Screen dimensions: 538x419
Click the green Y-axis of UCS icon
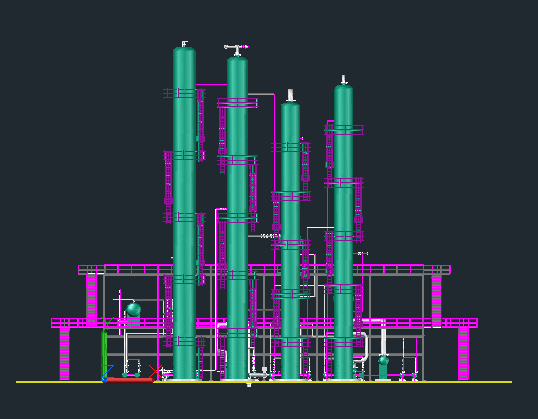click(x=104, y=353)
